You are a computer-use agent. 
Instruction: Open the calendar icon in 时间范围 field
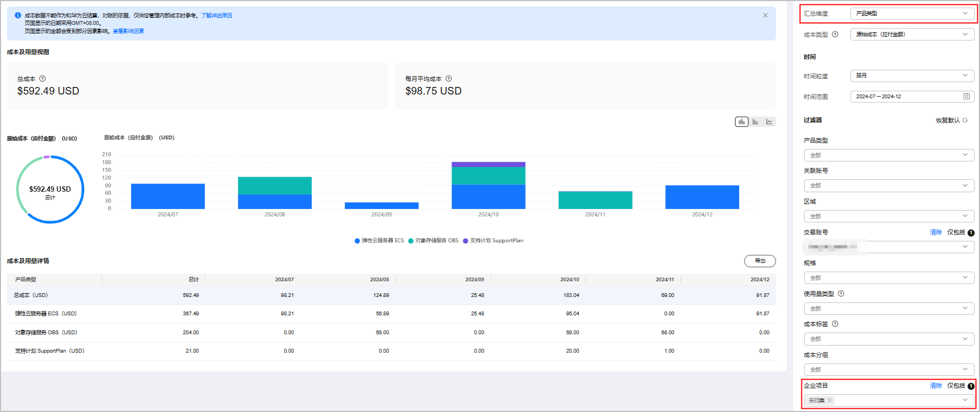(966, 97)
